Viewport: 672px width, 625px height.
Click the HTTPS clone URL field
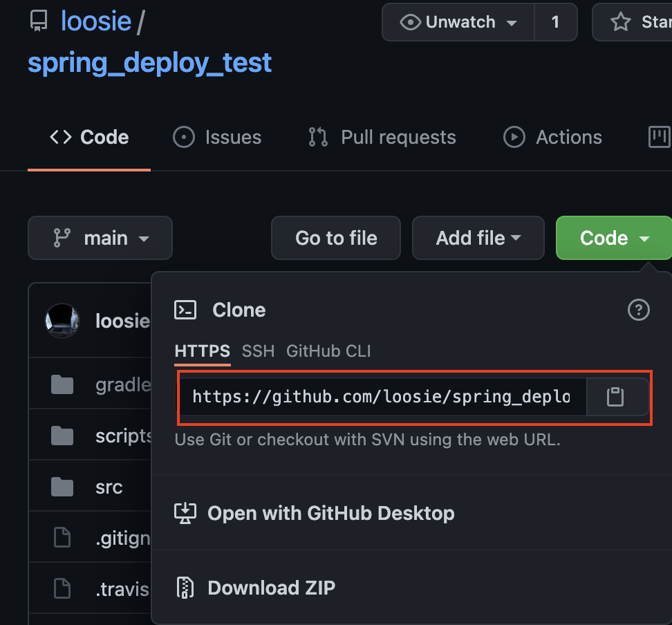point(382,397)
